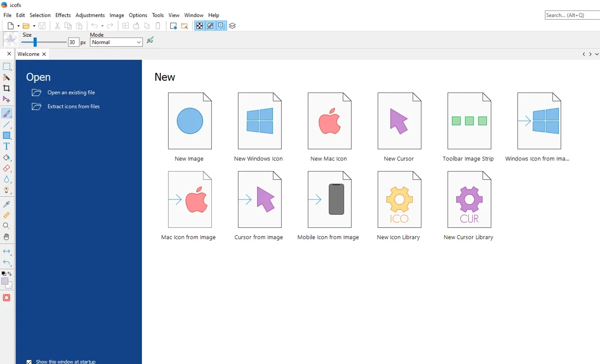
Task: Open the Selection menu
Action: 40,15
